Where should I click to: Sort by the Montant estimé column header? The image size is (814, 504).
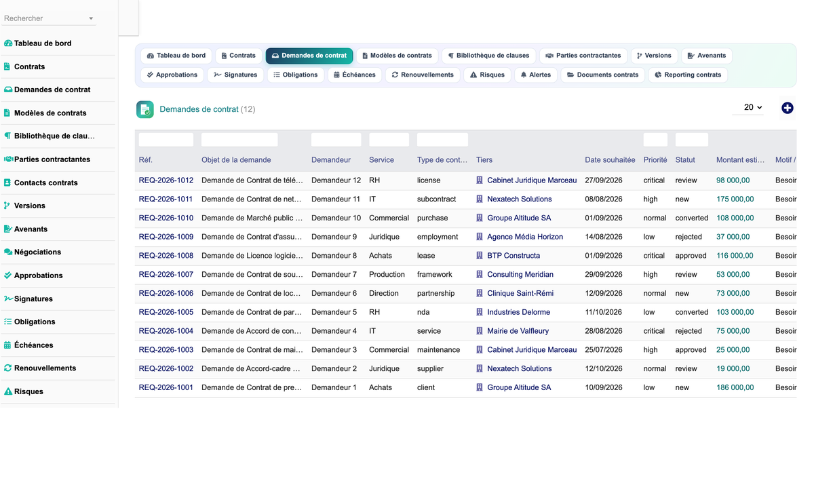click(x=741, y=160)
